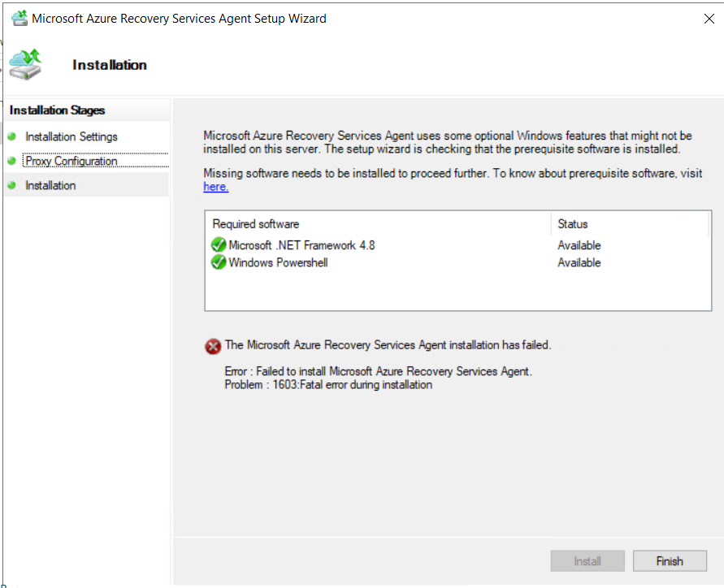The height and width of the screenshot is (588, 724).
Task: Click the 'Required software' column header
Action: point(256,224)
